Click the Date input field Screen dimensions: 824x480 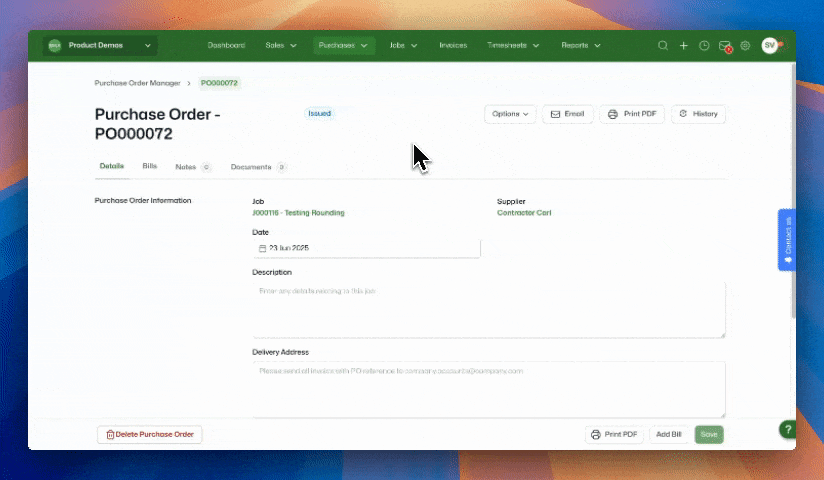[366, 248]
